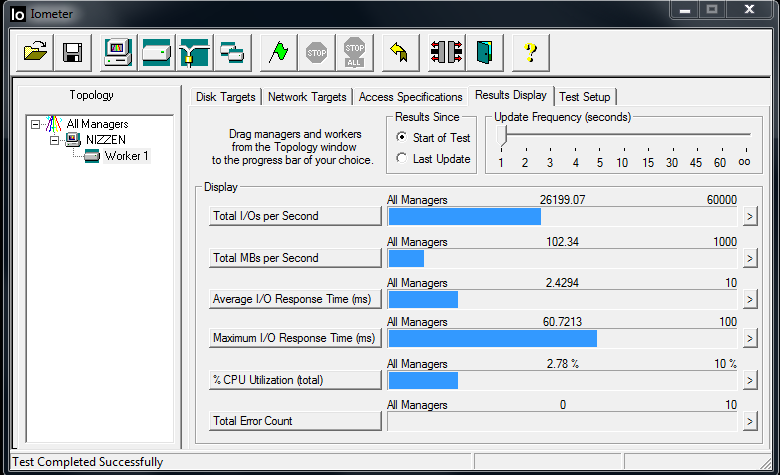The image size is (780, 475).
Task: Click the 60000 scale maximum value
Action: (x=722, y=200)
